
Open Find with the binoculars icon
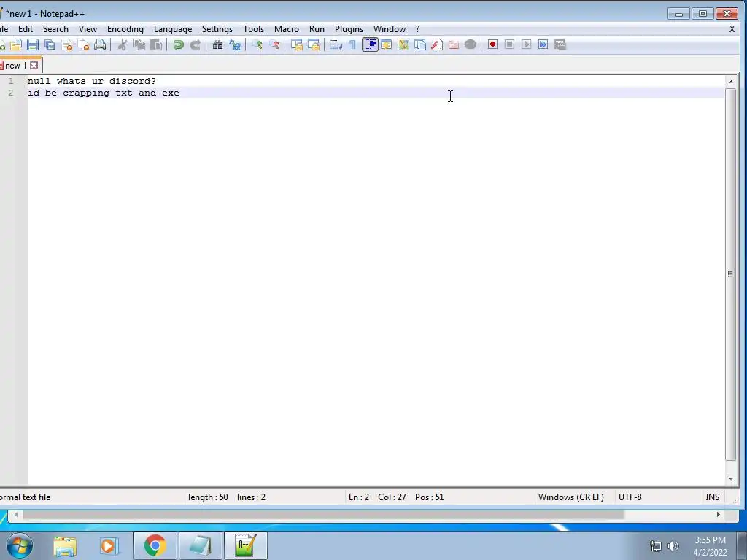coord(217,44)
